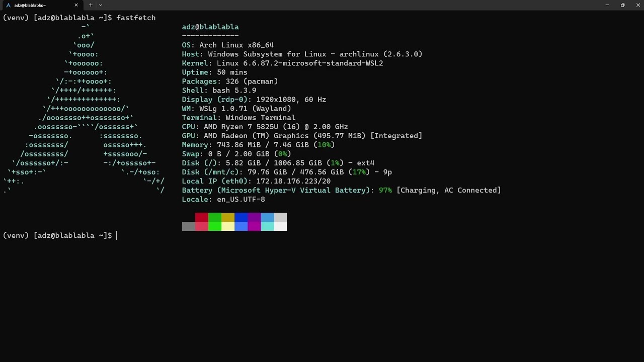Click the Display (rdp-0) line
This screenshot has height=362, width=644.
click(254, 99)
